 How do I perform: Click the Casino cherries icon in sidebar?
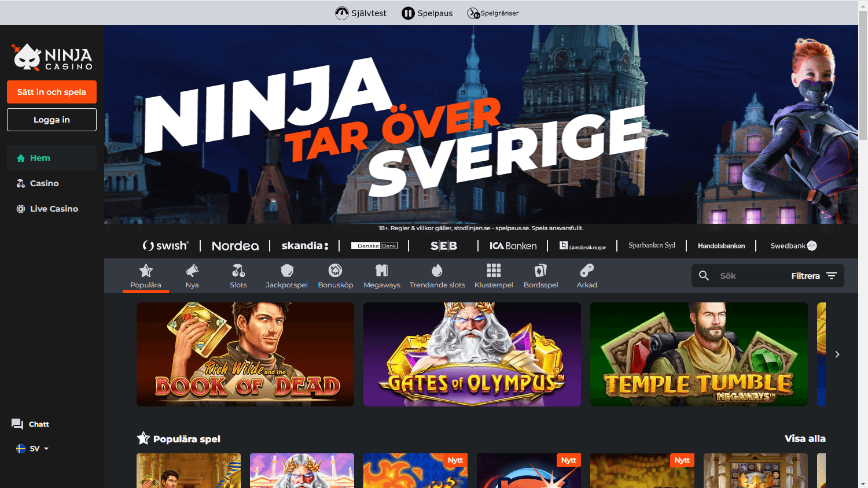(21, 183)
